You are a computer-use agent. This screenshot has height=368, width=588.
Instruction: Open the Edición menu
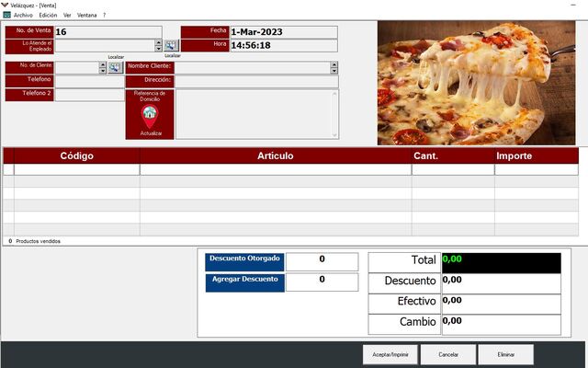click(48, 16)
